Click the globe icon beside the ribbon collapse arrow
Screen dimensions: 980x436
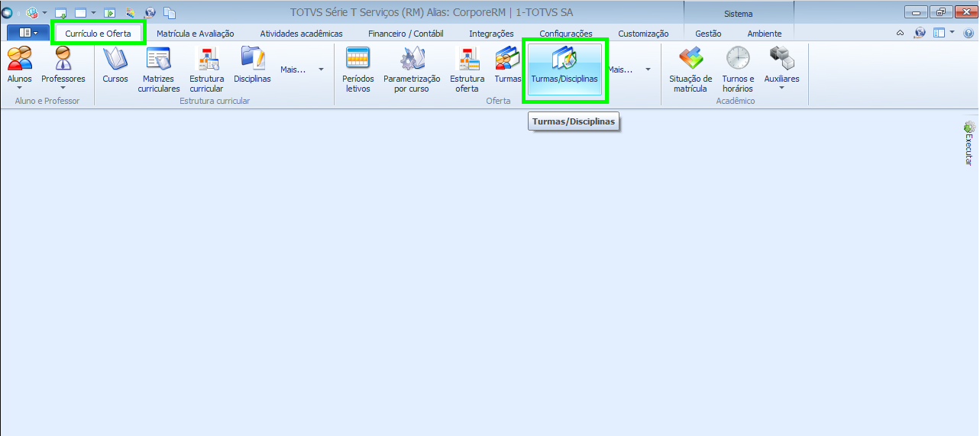point(920,33)
